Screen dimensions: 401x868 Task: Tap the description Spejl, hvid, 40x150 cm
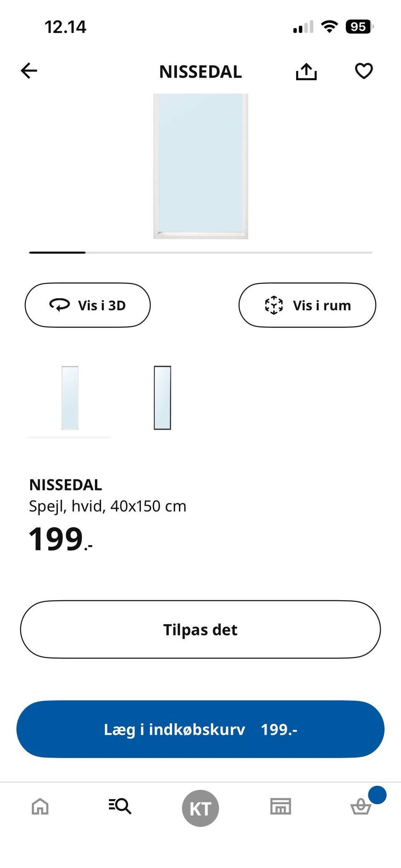[107, 506]
